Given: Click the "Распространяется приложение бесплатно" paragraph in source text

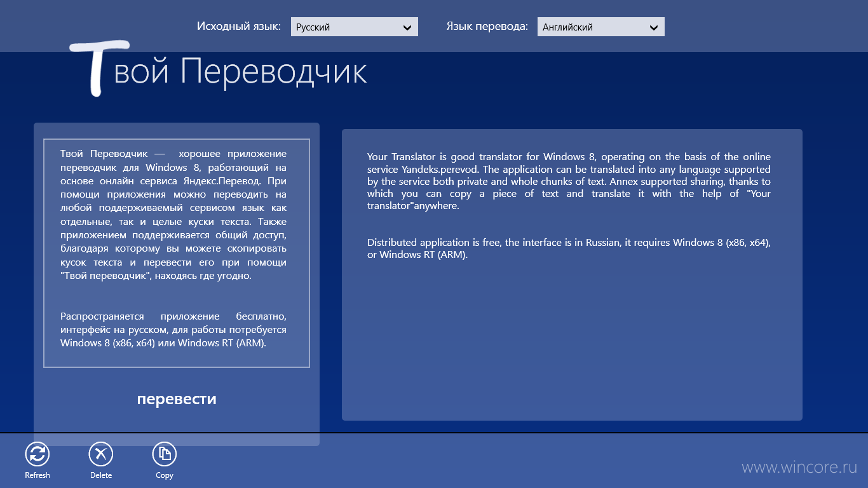Looking at the screenshot, I should pos(173,330).
